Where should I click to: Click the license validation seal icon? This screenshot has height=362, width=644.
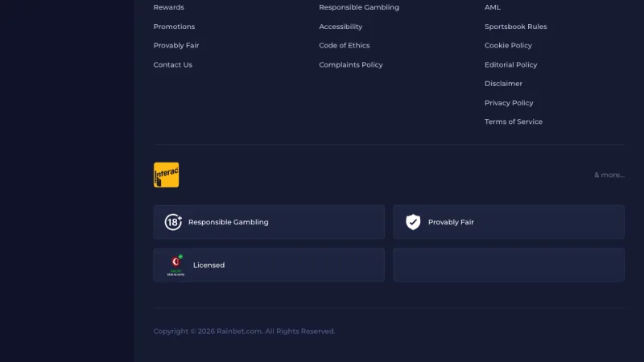(175, 265)
